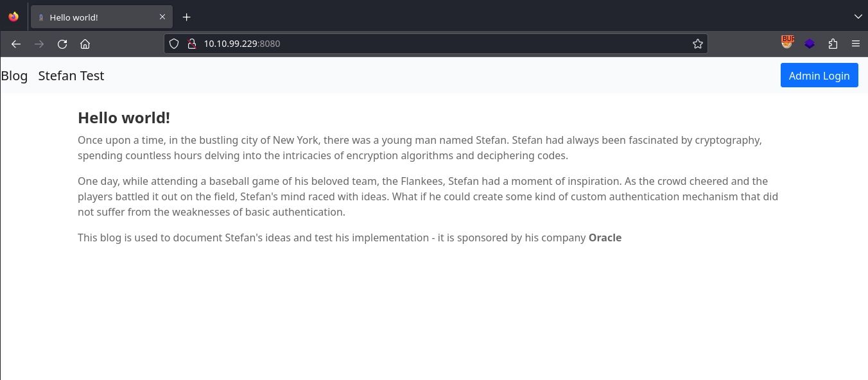Reload the current page

click(x=62, y=44)
